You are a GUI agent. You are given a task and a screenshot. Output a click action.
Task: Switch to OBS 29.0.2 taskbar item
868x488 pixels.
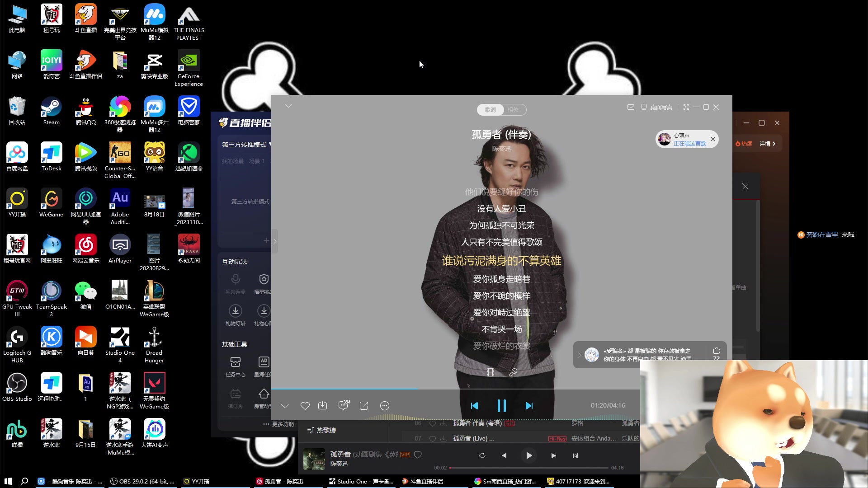[142, 481]
